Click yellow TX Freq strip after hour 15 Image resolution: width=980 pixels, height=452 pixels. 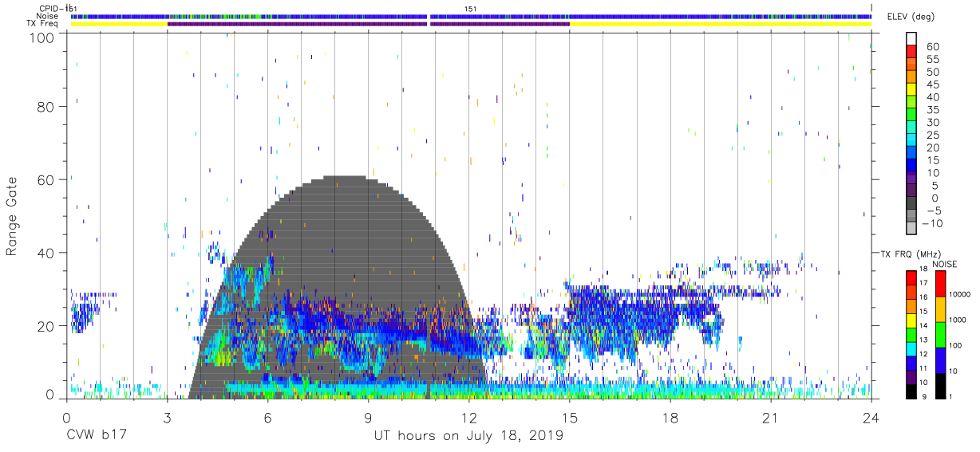pos(720,24)
